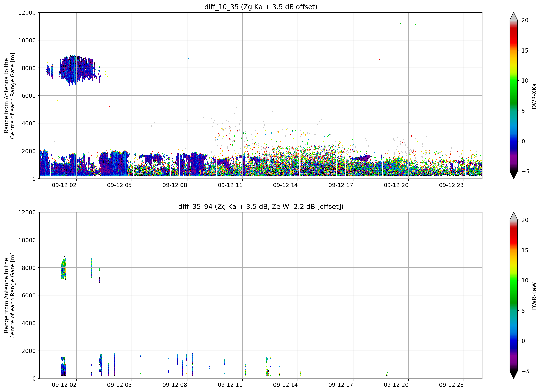Click the green cloud streak near 8000 m in diff_35_94
The width and height of the screenshot is (541, 392).
(x=63, y=269)
